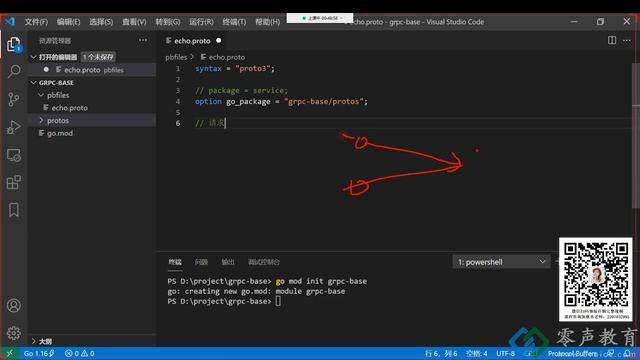
Task: Select echo.proto in open editors list
Action: pos(92,70)
